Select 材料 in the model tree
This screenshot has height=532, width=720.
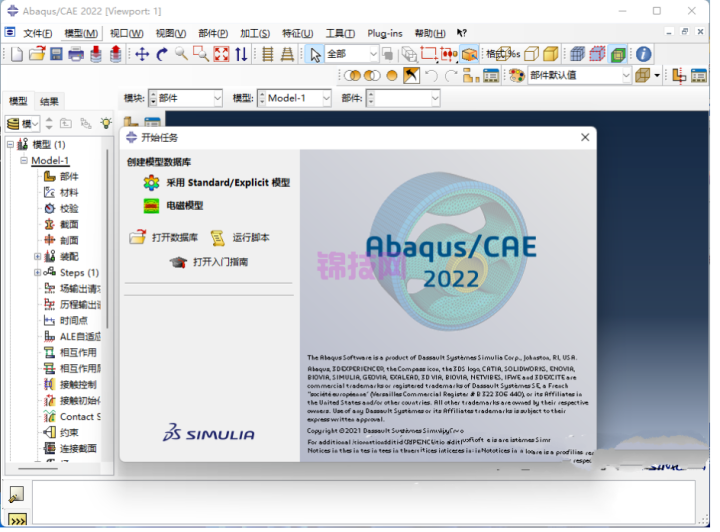point(69,192)
